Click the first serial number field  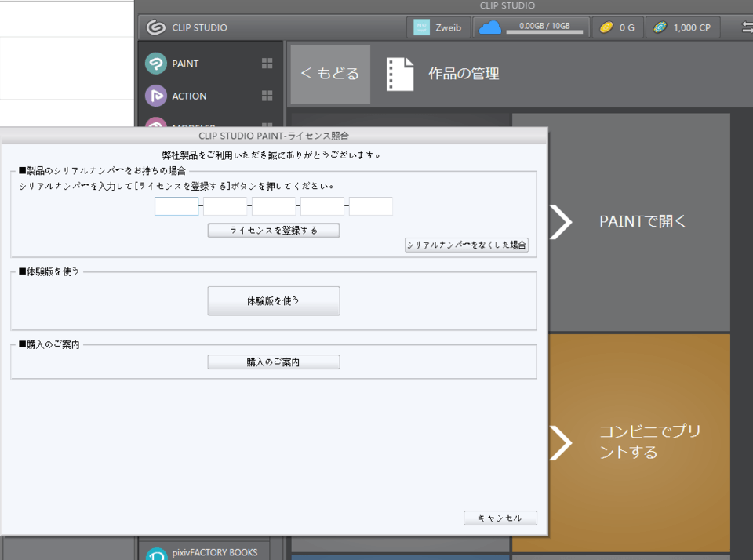click(176, 207)
